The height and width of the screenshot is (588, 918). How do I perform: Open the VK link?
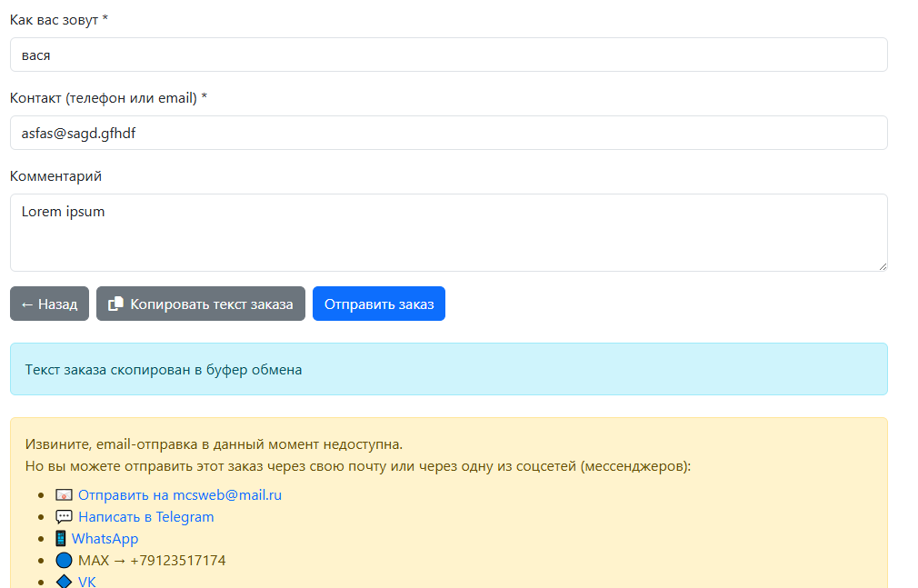[x=87, y=582]
